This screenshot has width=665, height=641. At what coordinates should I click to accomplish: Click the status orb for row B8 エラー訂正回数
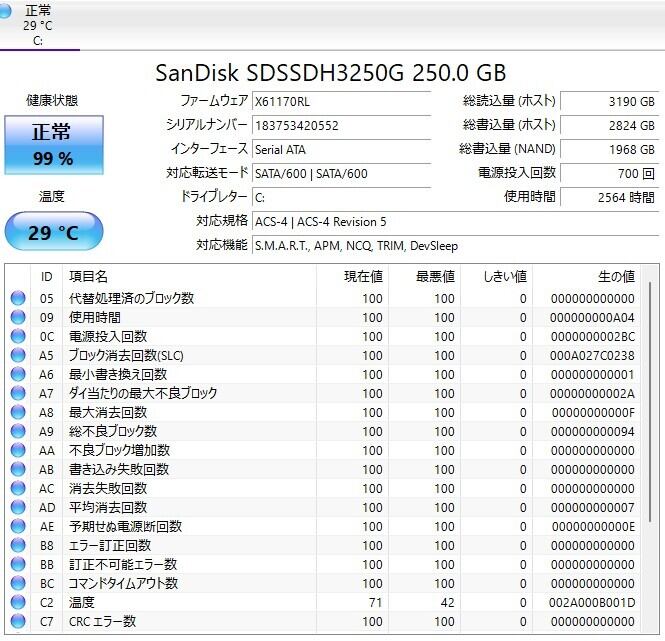coord(18,545)
